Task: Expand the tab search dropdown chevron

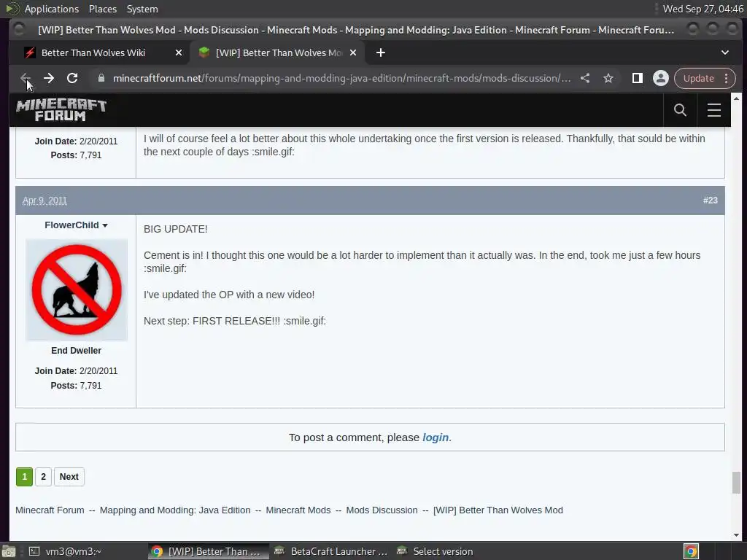Action: click(x=724, y=52)
